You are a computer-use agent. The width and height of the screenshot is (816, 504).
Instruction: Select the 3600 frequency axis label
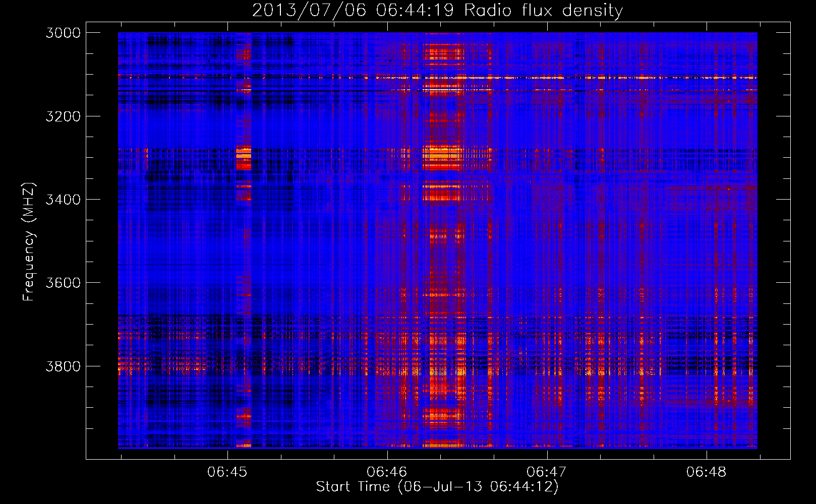click(63, 283)
